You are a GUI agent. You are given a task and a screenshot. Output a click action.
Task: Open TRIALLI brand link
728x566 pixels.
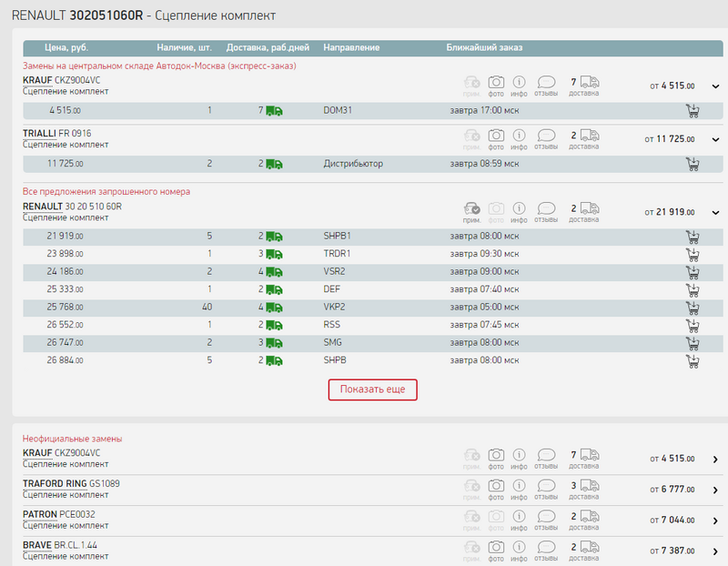tap(39, 134)
